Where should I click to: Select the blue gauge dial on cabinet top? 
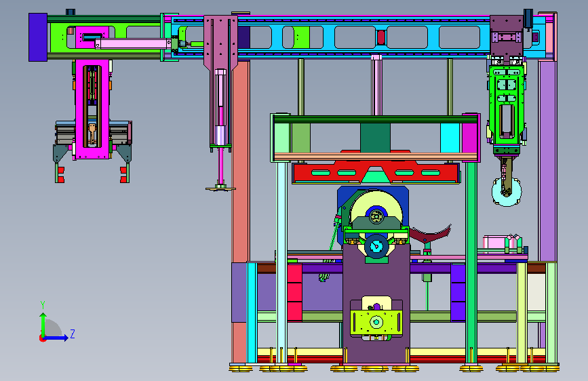(x=376, y=246)
